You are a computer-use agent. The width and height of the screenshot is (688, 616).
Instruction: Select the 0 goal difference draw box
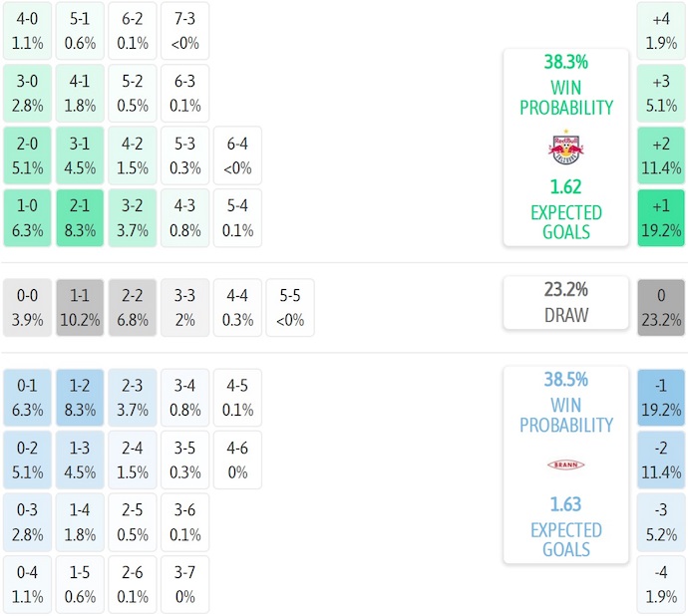(662, 308)
